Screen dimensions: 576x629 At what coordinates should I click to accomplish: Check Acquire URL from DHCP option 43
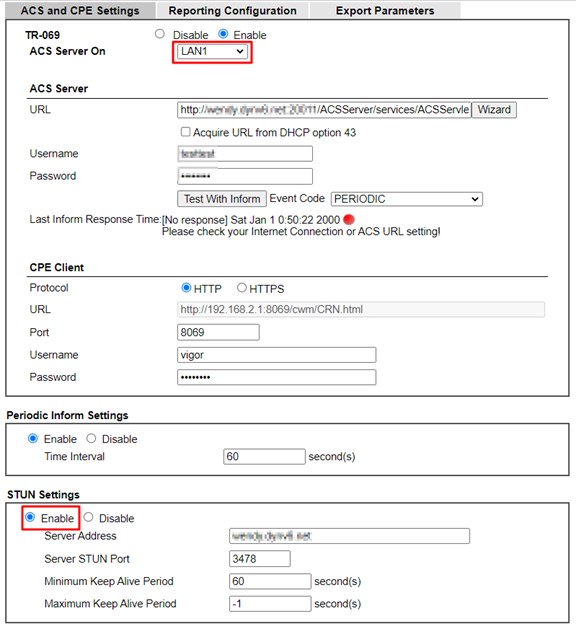point(185,132)
